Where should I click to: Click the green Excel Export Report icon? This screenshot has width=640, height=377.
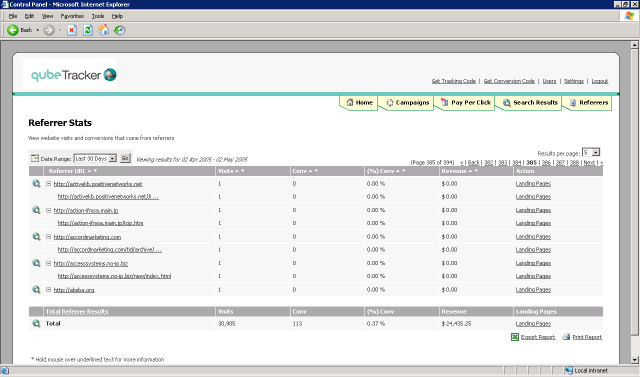[x=515, y=337]
